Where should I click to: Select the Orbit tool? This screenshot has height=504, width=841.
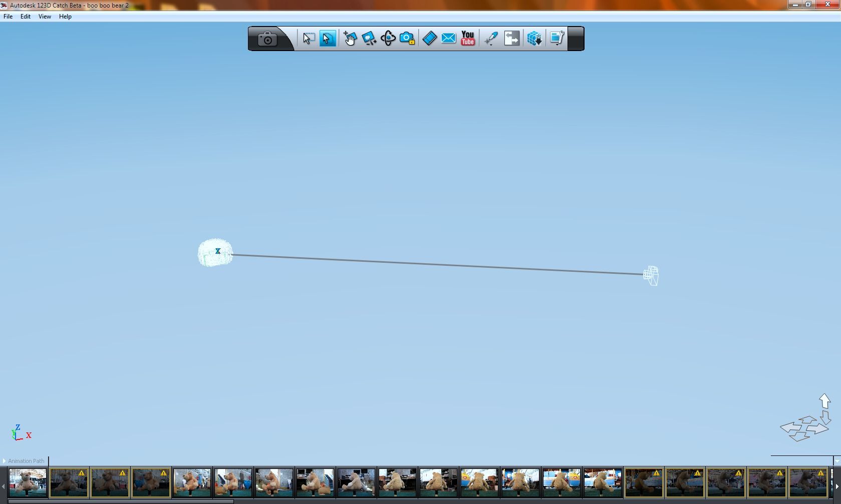coord(388,38)
